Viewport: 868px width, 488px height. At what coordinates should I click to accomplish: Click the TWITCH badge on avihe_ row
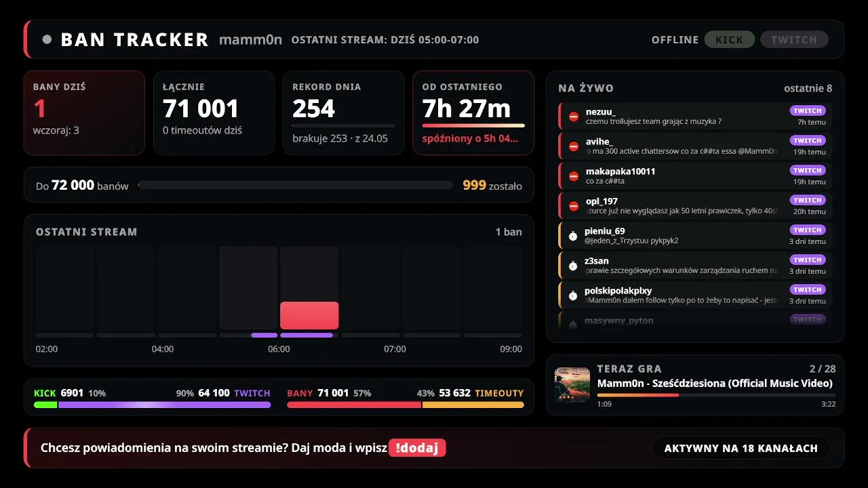point(808,140)
